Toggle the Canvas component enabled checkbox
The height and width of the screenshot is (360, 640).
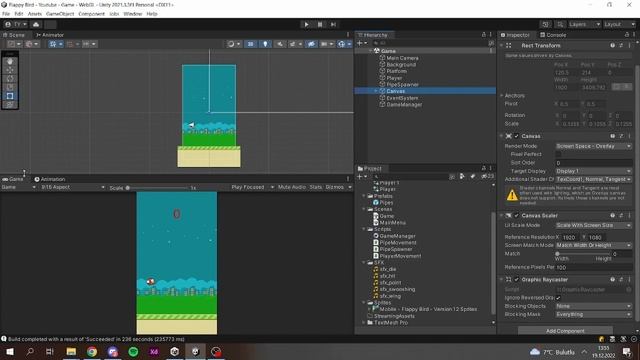[516, 136]
